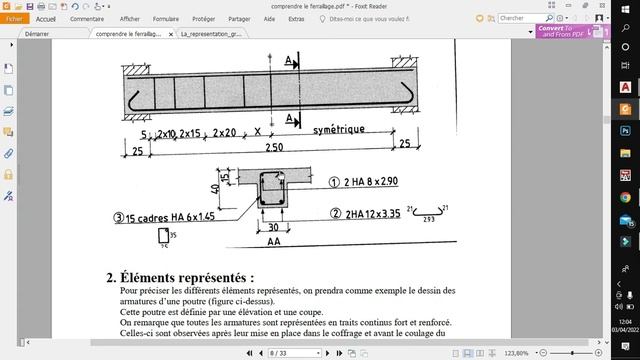Switch to La_representation_gr... document tab
640x360 pixels.
[211, 34]
